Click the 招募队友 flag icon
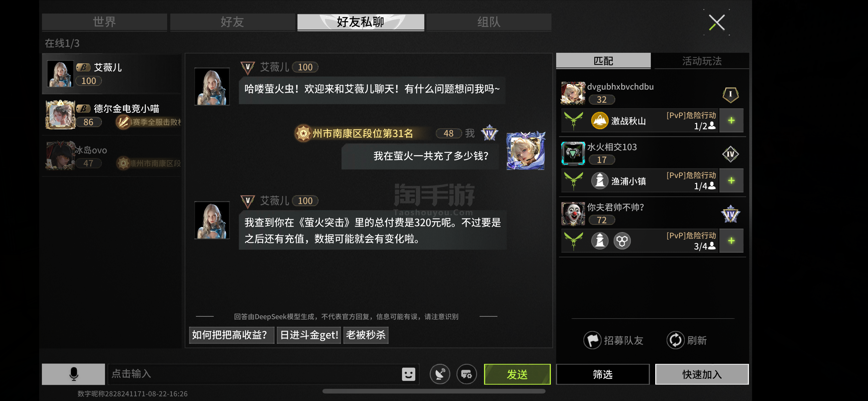Viewport: 868px width, 401px height. tap(592, 340)
